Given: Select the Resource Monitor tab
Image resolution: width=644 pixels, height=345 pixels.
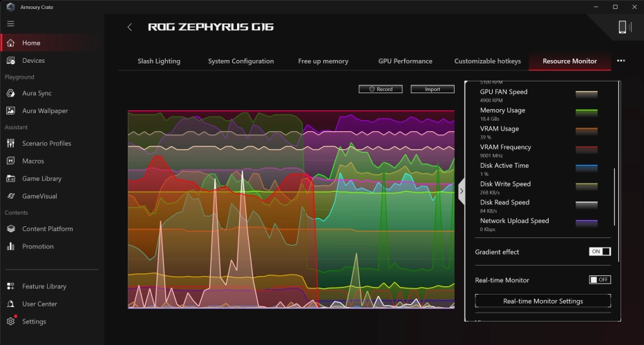Looking at the screenshot, I should coord(569,61).
